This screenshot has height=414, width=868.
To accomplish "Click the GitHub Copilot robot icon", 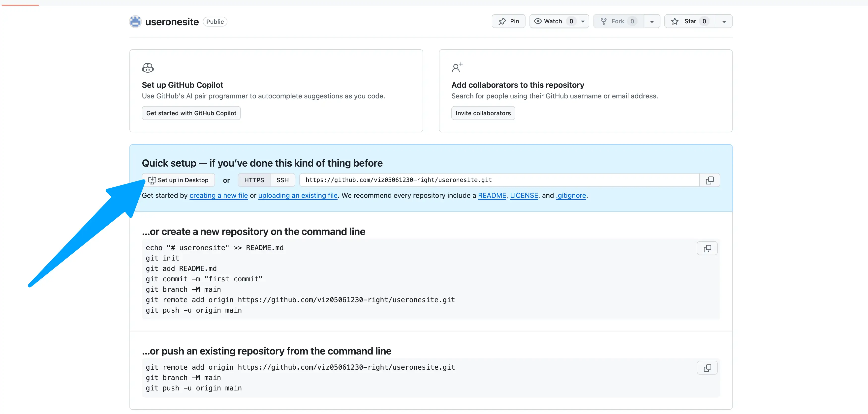I will [148, 67].
